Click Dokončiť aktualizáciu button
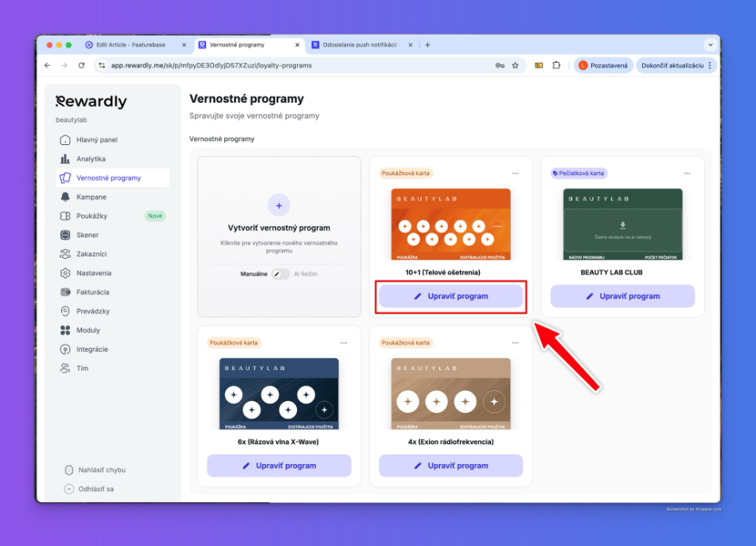 676,65
